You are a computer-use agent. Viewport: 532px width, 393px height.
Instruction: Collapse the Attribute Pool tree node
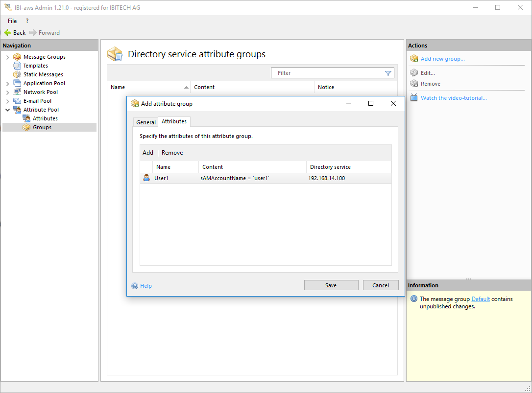tap(7, 110)
